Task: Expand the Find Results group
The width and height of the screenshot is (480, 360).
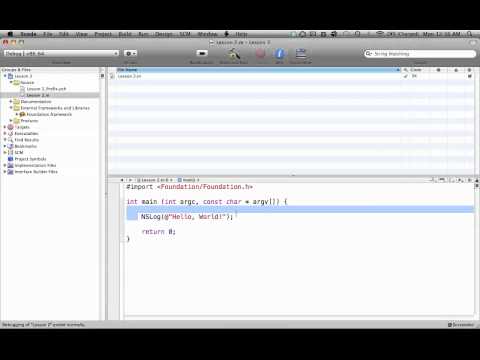Action: click(5, 139)
